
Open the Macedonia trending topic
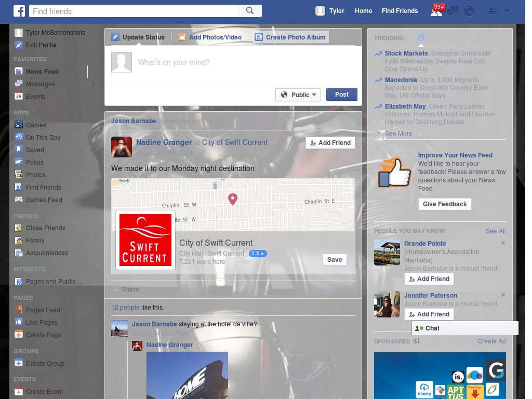[x=401, y=79]
